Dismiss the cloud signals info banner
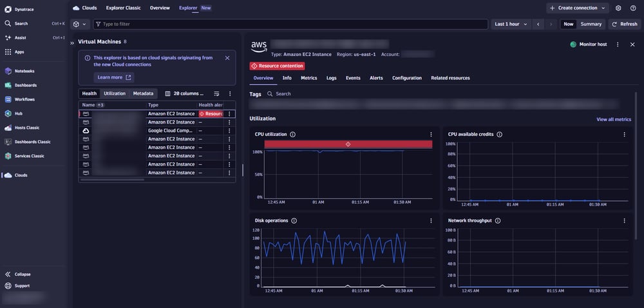The width and height of the screenshot is (644, 308). click(x=227, y=58)
